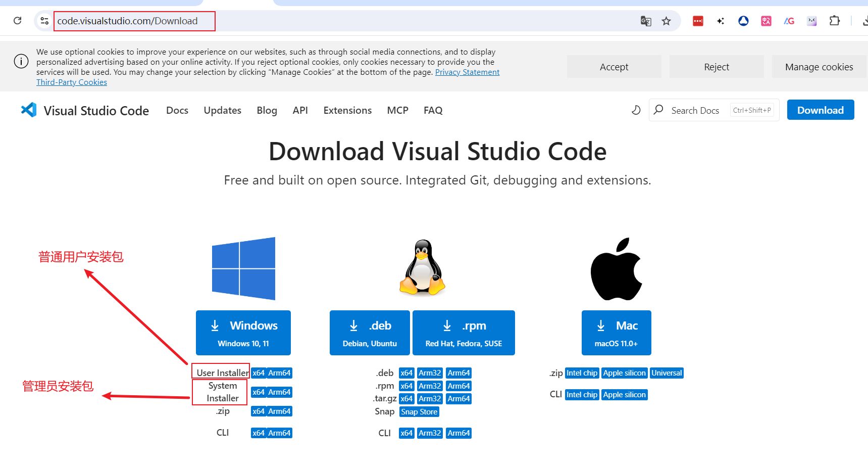The width and height of the screenshot is (868, 465).
Task: Accept the optional cookies
Action: pos(614,67)
